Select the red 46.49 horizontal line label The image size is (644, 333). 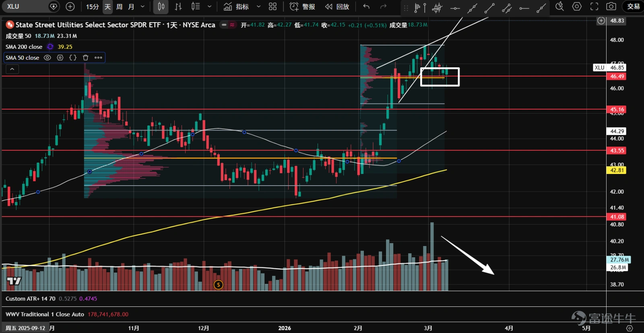(617, 77)
